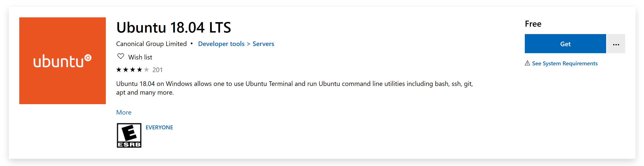Open the EVERYONE rating details

pos(159,127)
